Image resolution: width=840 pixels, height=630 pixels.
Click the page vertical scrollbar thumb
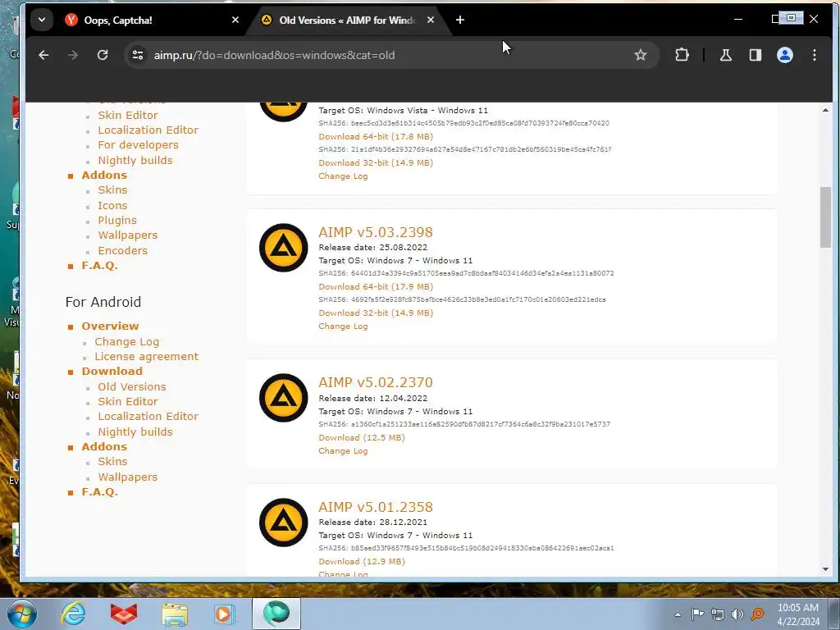pos(825,217)
